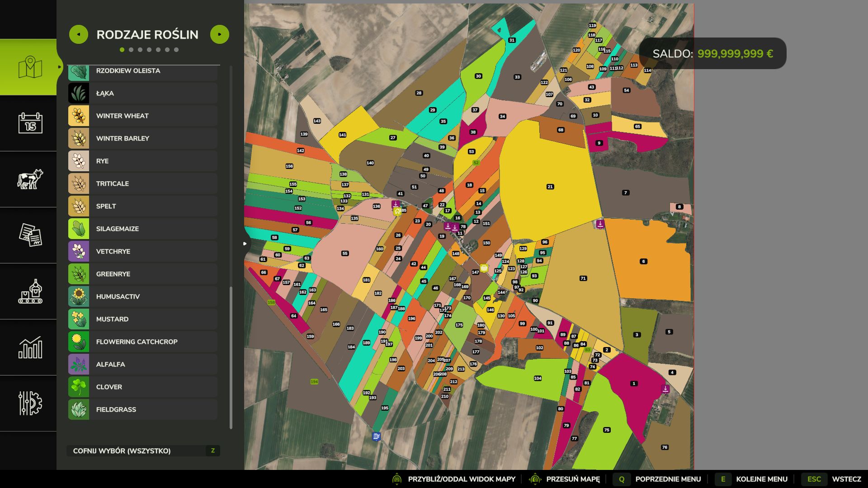This screenshot has width=868, height=488.
Task: Select the third filter page dot
Action: point(140,50)
